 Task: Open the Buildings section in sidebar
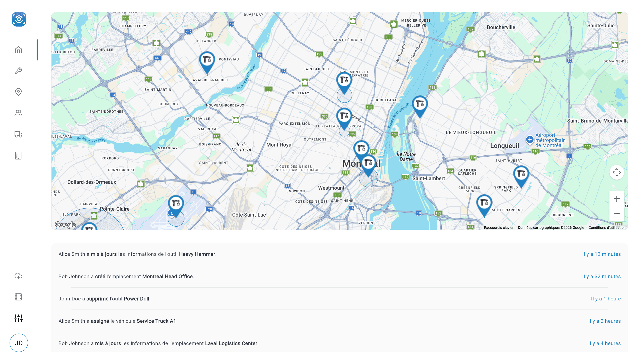19,155
